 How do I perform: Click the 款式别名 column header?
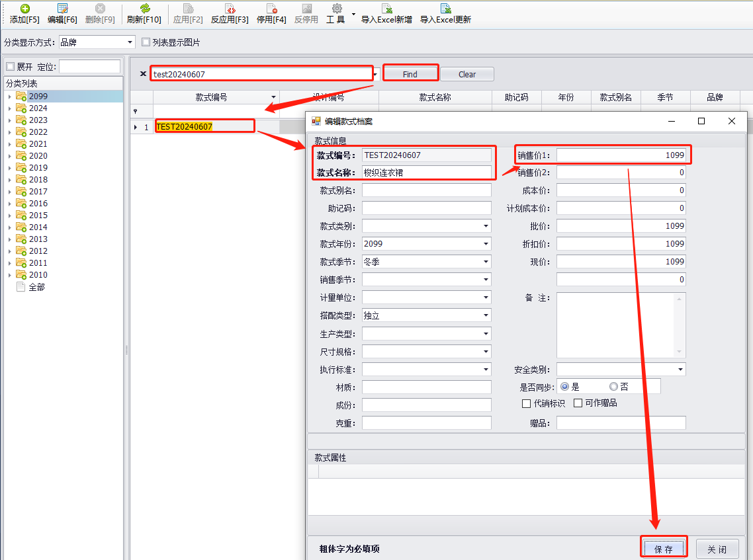[615, 97]
